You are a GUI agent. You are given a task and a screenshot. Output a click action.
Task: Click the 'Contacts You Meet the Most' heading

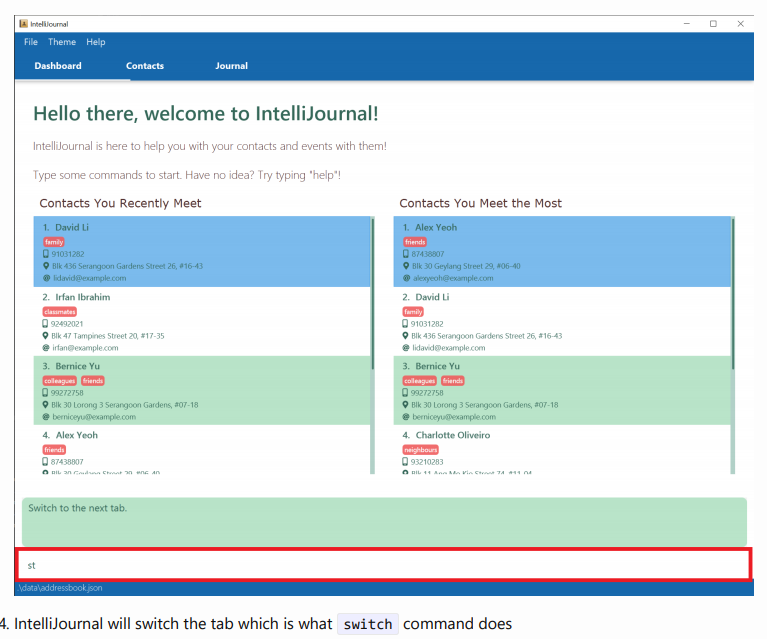(x=480, y=203)
